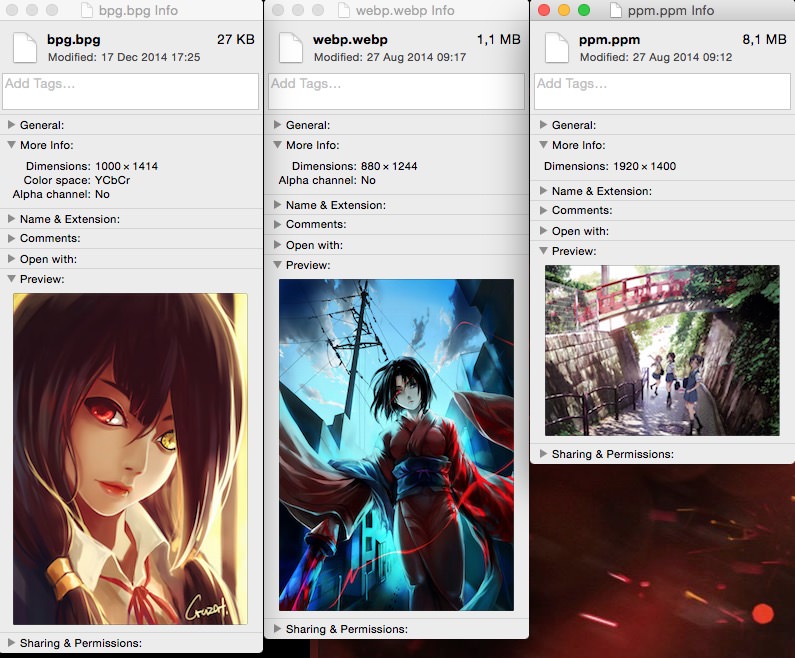Expand Open with section in webp.webp Info

pos(277,244)
